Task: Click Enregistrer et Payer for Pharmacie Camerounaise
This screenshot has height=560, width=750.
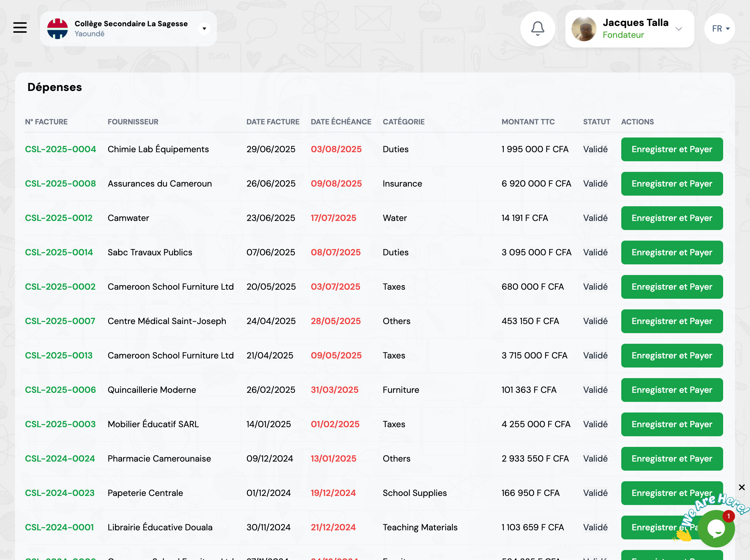Action: point(672,459)
